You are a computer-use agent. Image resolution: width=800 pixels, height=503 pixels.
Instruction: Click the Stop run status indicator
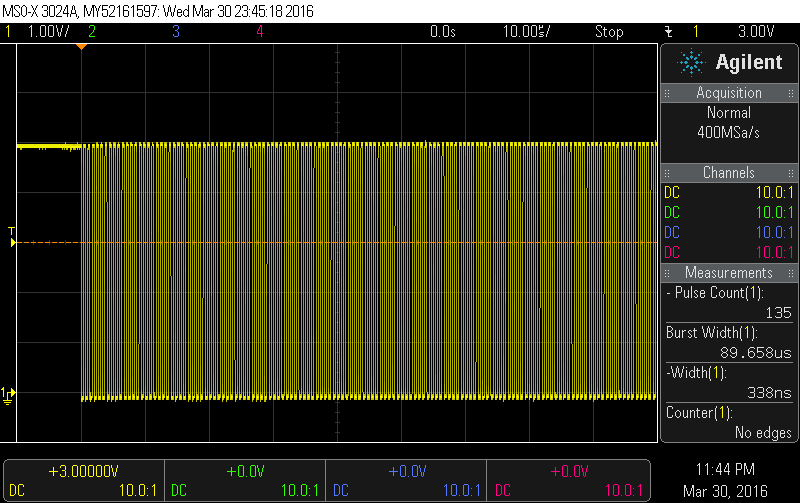tap(609, 32)
